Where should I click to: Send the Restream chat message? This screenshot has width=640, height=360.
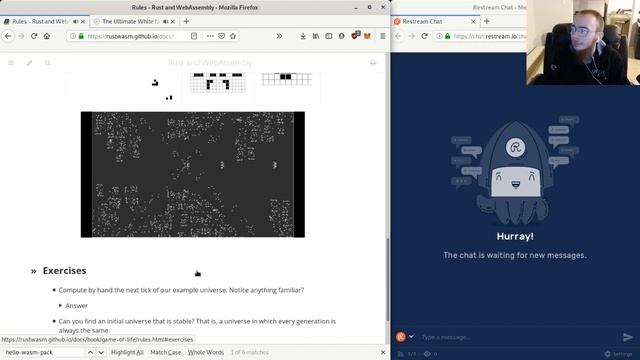point(628,337)
